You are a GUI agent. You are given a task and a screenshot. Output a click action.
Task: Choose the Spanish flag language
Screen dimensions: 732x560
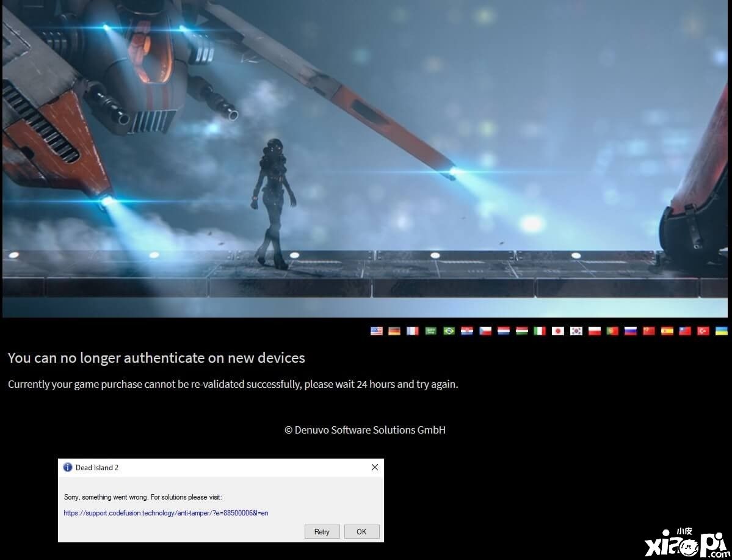click(x=667, y=330)
